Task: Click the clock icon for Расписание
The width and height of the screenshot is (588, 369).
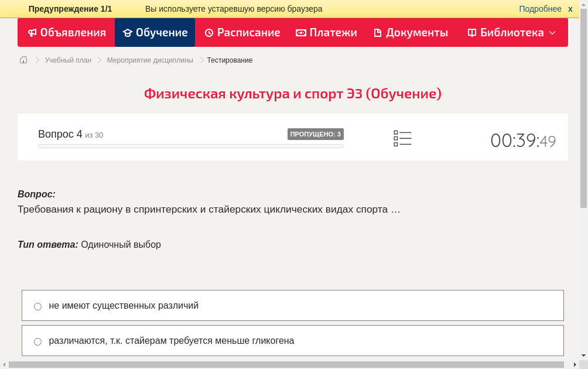Action: pyautogui.click(x=209, y=33)
